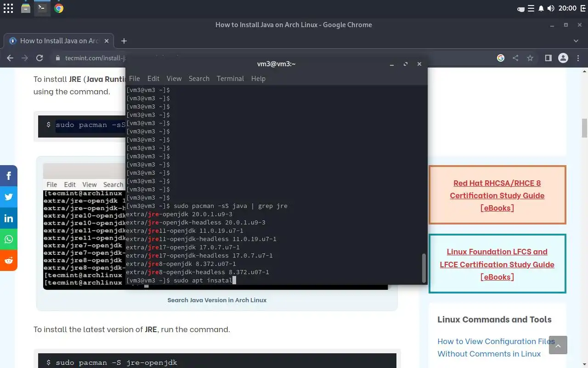The width and height of the screenshot is (588, 368).
Task: Go back in Chrome
Action: click(x=10, y=58)
